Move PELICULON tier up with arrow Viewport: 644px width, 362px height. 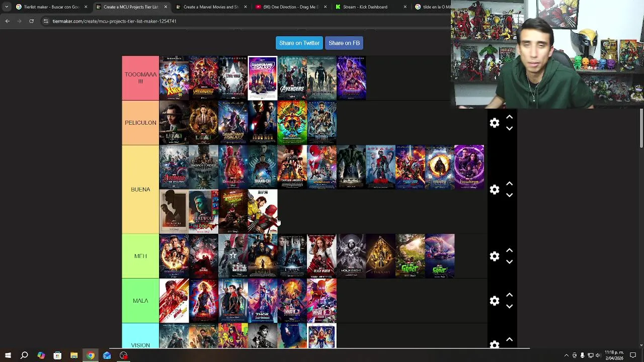[x=509, y=117]
